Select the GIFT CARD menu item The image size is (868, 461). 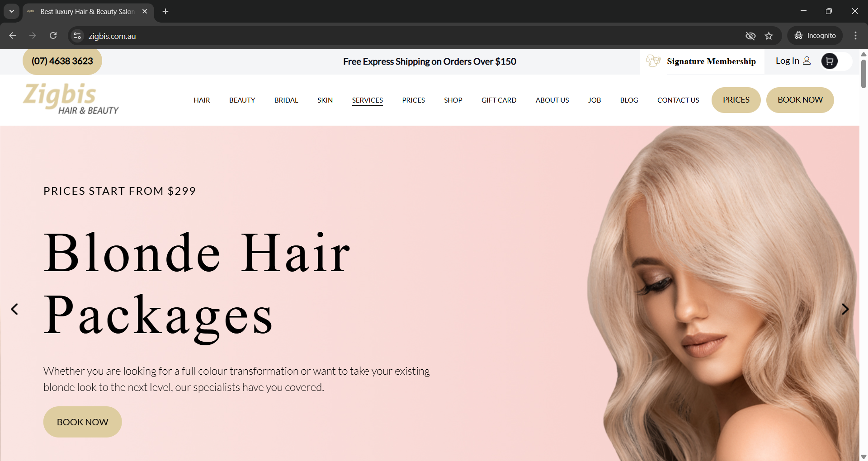[x=499, y=100]
